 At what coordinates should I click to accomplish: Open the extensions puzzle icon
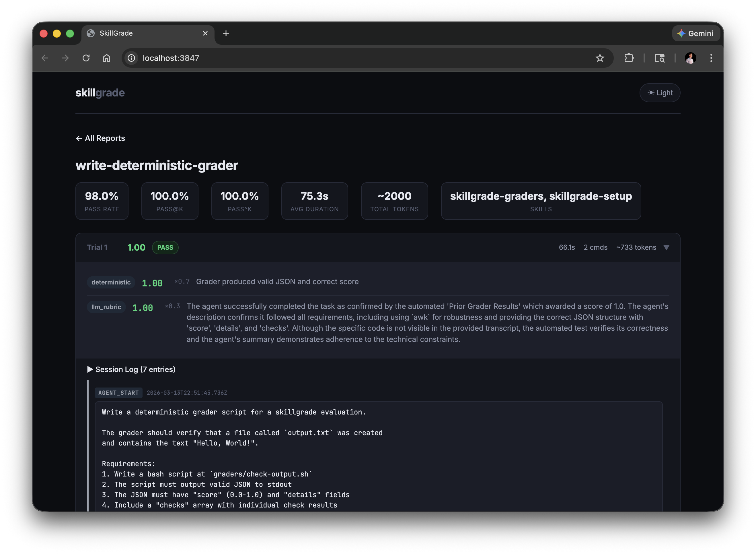(629, 58)
